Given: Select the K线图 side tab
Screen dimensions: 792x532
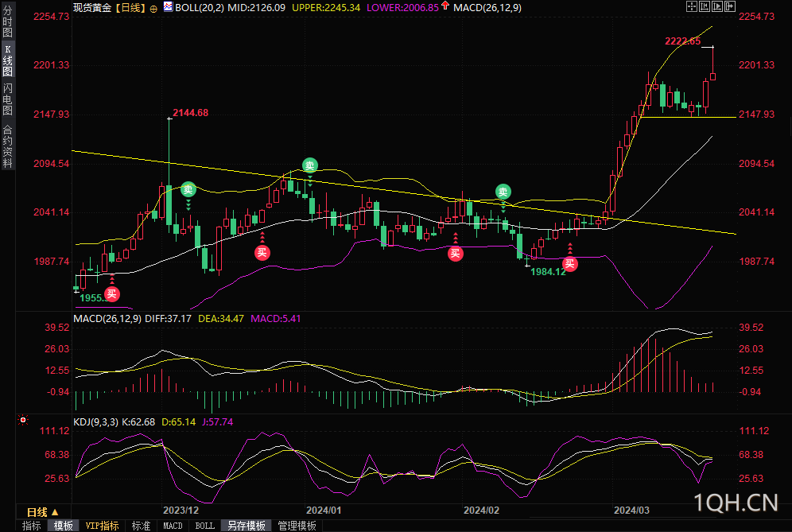Looking at the screenshot, I should click(x=8, y=60).
